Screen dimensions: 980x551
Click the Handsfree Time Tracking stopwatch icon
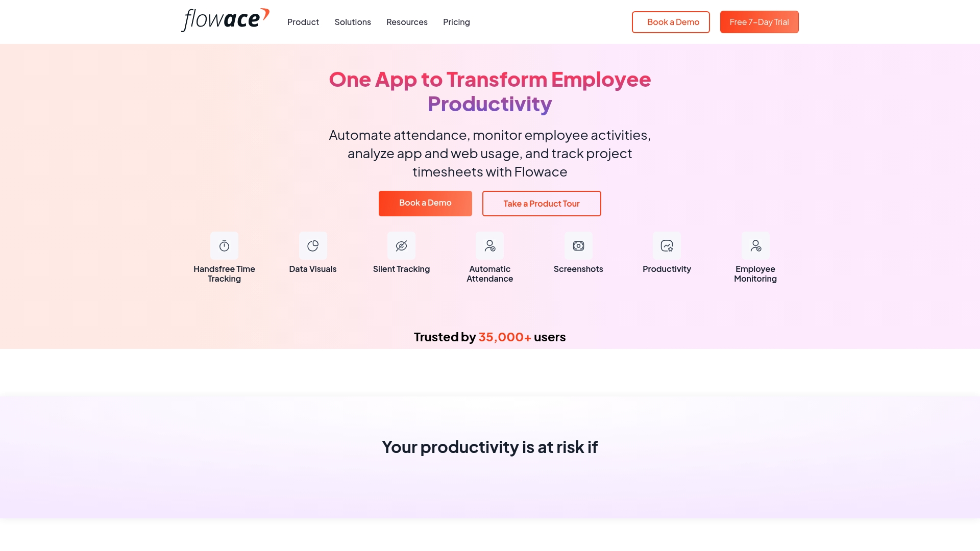point(225,245)
